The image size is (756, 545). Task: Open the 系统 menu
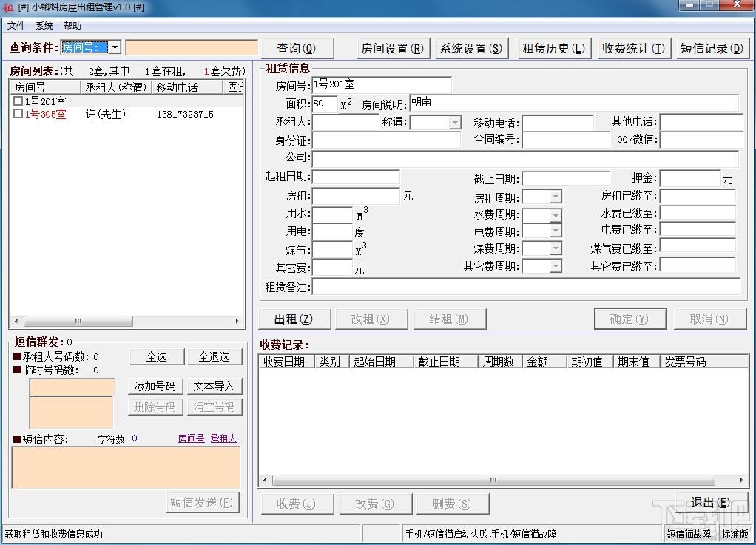44,26
